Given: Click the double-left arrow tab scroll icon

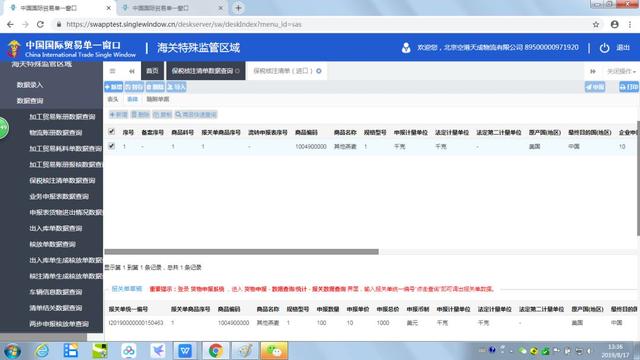Looking at the screenshot, I should pyautogui.click(x=131, y=71).
